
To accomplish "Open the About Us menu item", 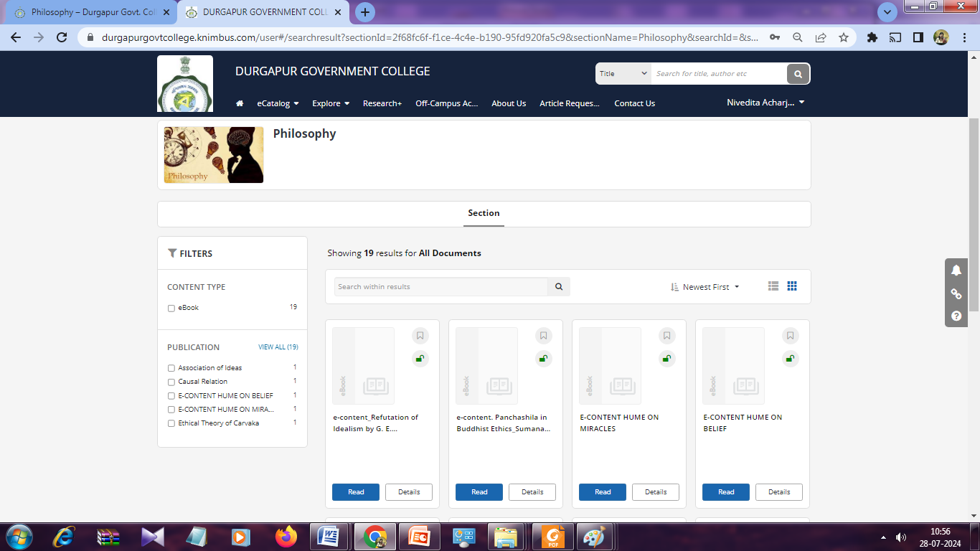I will [x=509, y=103].
